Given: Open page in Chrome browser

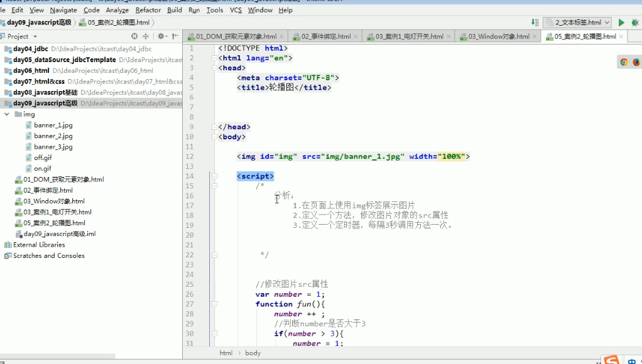Looking at the screenshot, I should [624, 62].
